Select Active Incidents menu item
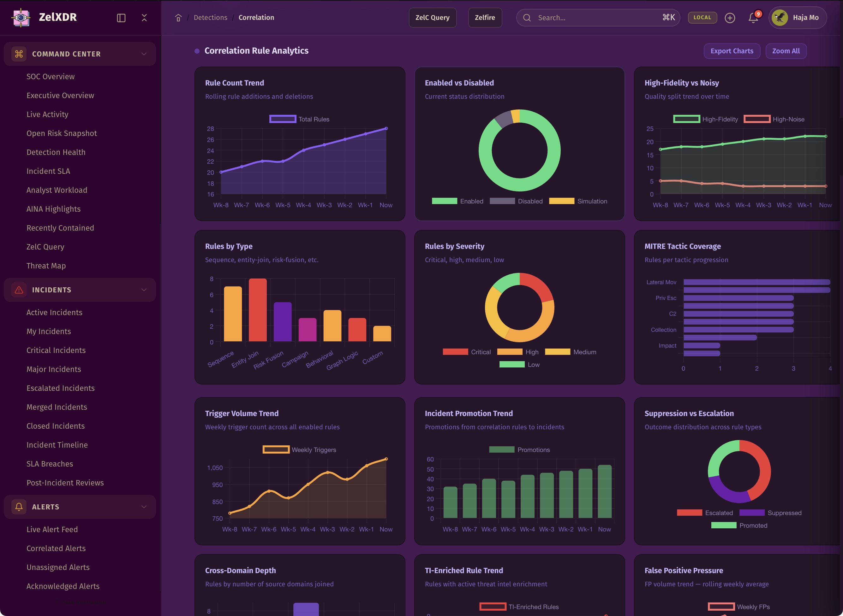843x616 pixels. [55, 313]
